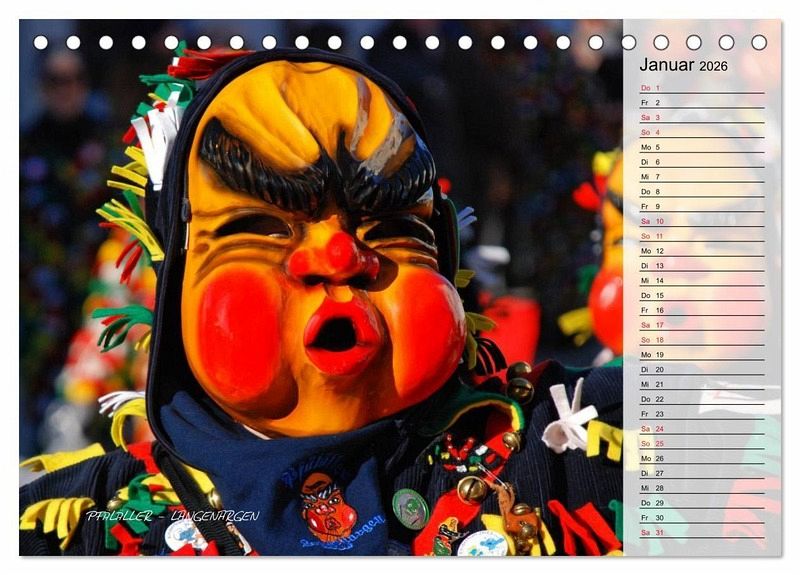The width and height of the screenshot is (800, 575).
Task: Select the Do 15 date row
Action: [x=701, y=295]
